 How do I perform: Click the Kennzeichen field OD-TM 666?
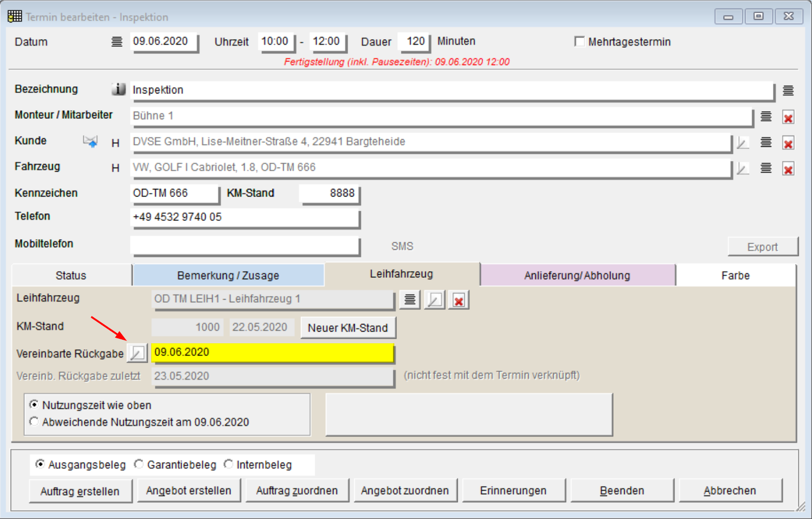coord(175,193)
